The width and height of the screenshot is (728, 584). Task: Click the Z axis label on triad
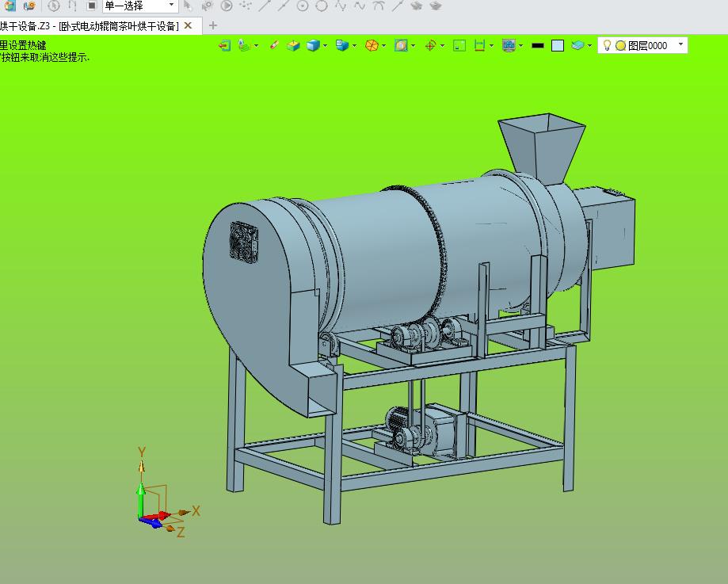[181, 532]
